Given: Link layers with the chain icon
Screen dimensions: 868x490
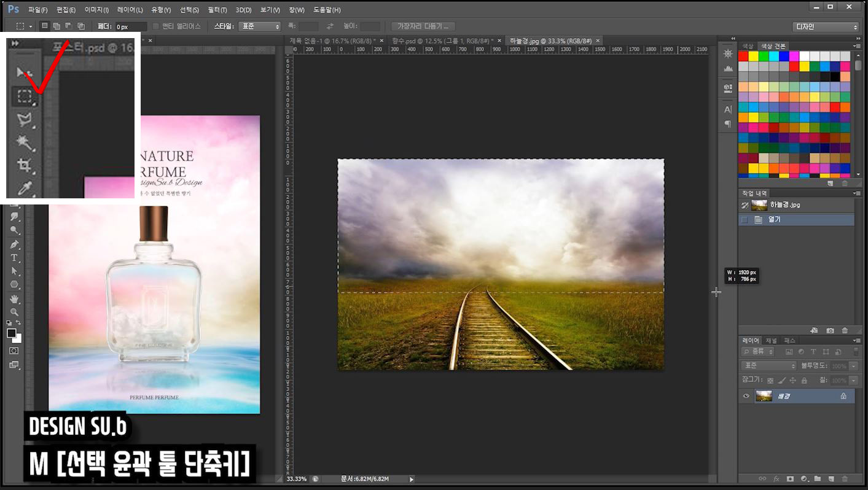Looking at the screenshot, I should click(x=762, y=478).
